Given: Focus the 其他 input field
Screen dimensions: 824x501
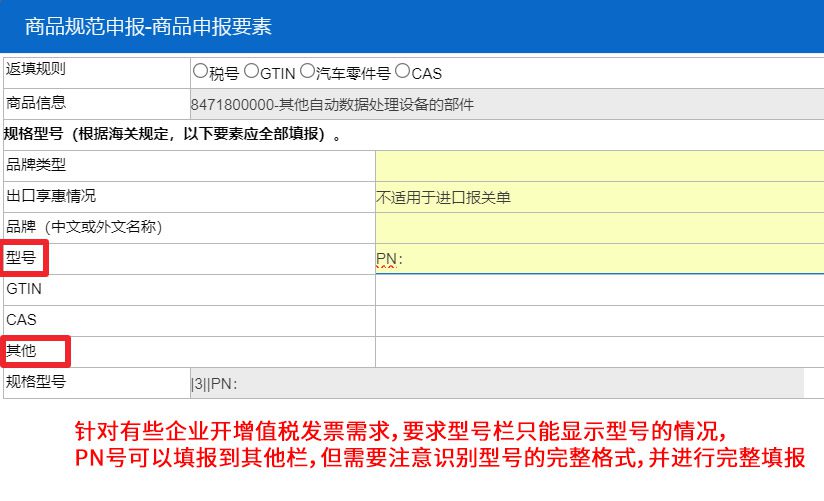Looking at the screenshot, I should 599,352.
